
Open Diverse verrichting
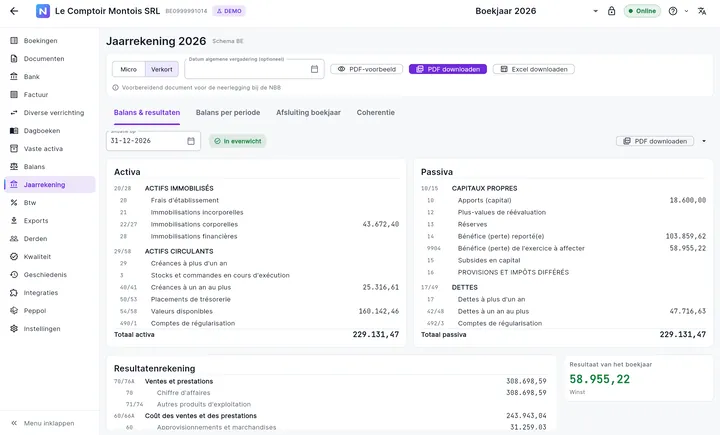(50, 113)
